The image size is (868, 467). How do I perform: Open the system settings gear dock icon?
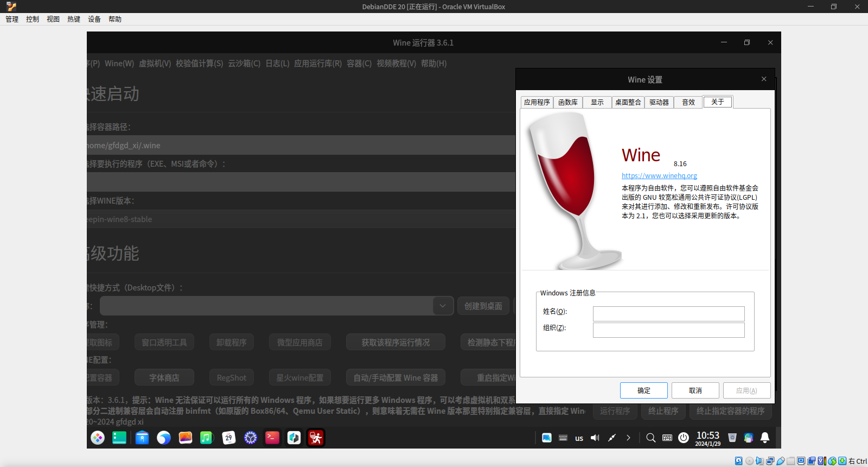pyautogui.click(x=251, y=438)
